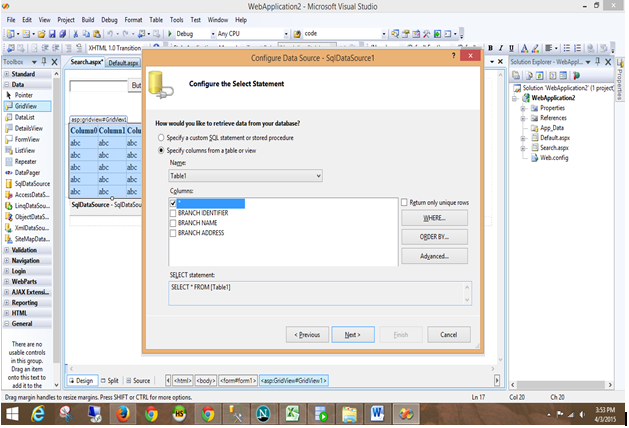Click the Open File toolbar icon

click(41, 34)
